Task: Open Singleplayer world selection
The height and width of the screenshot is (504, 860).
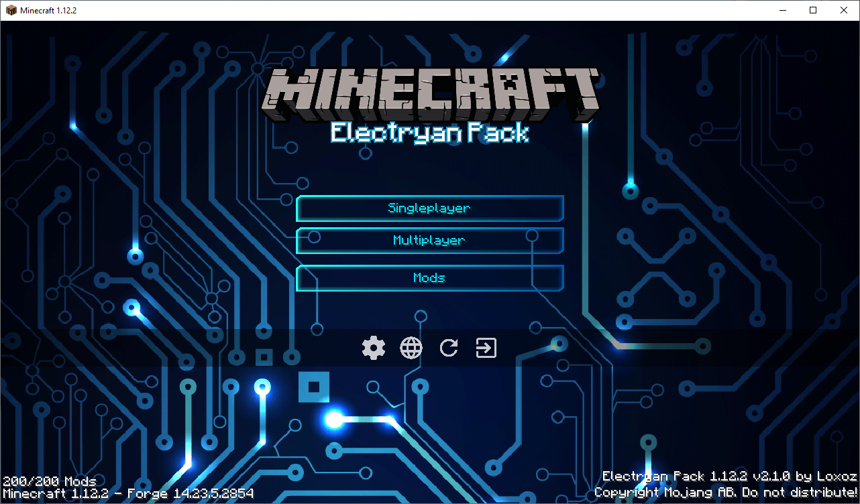Action: (429, 208)
